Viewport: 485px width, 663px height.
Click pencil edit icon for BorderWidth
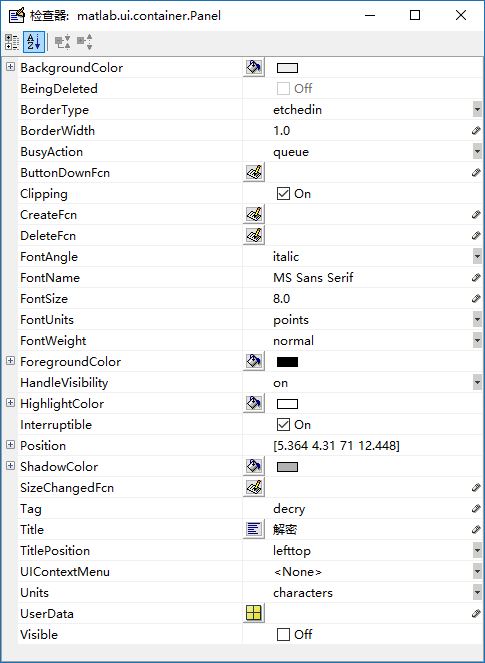tap(476, 131)
